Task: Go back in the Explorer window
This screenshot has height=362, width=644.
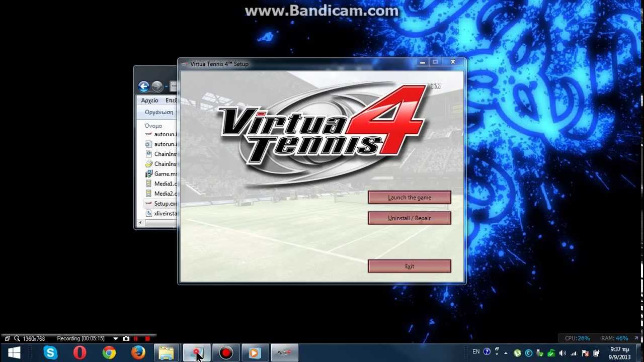Action: [x=144, y=86]
